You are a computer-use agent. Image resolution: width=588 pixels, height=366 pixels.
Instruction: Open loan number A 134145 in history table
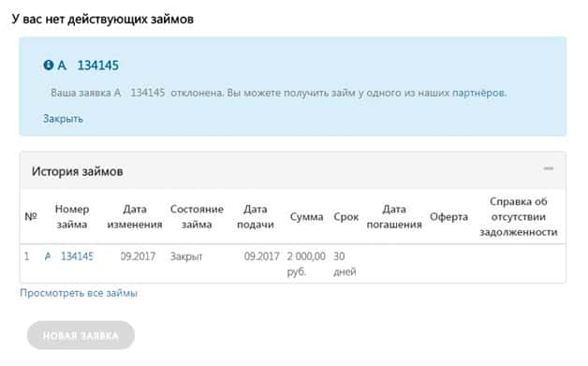coord(69,256)
